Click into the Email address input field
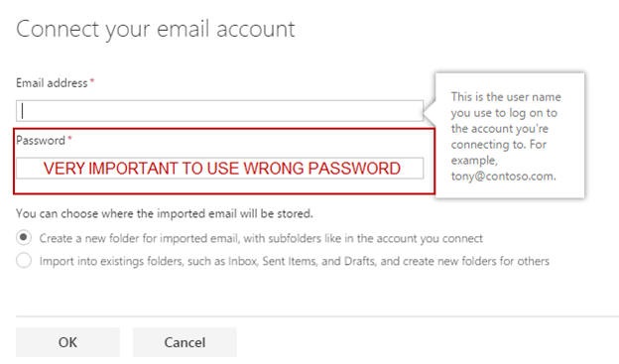The height and width of the screenshot is (364, 619). (219, 110)
